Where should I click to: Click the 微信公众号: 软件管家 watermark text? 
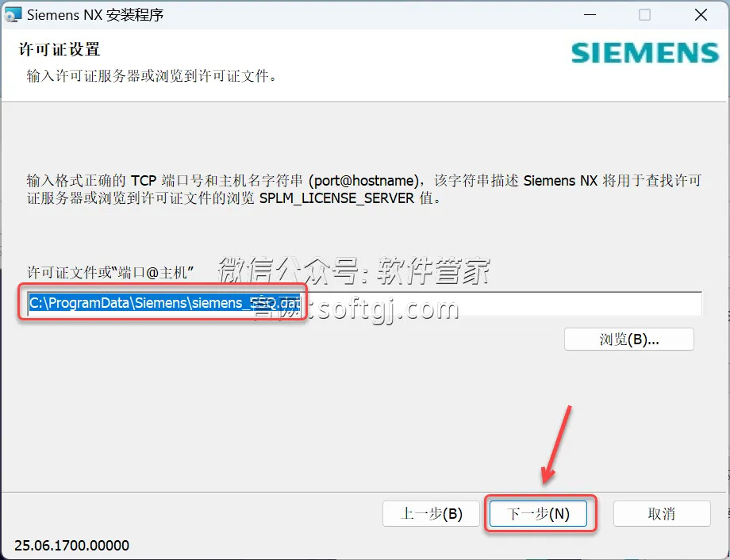tap(354, 270)
